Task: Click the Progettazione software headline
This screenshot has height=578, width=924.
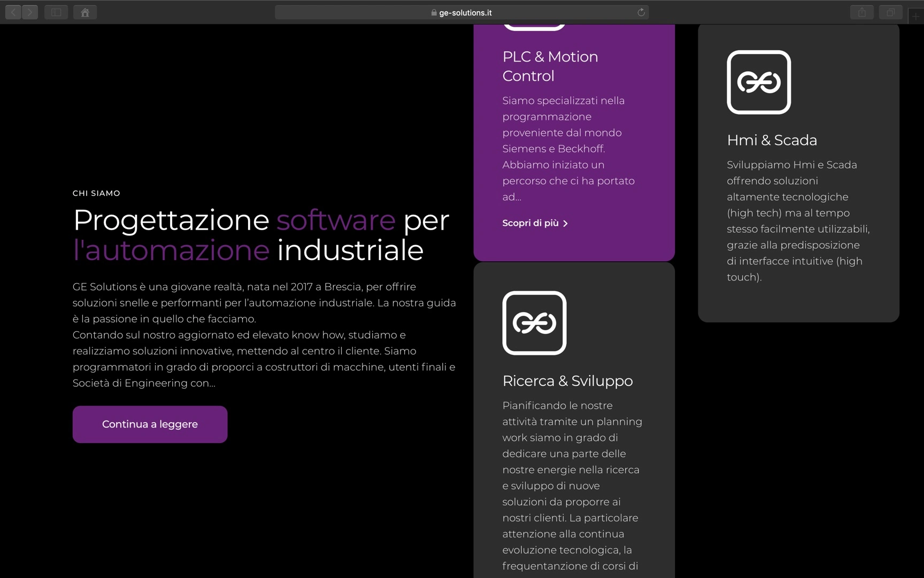Action: pyautogui.click(x=261, y=235)
